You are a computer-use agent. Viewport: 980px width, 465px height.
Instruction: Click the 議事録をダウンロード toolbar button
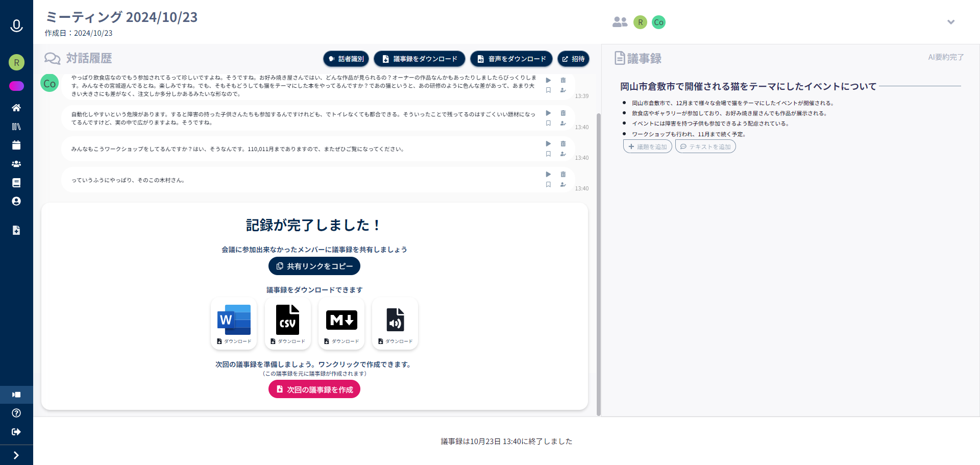[x=420, y=59]
